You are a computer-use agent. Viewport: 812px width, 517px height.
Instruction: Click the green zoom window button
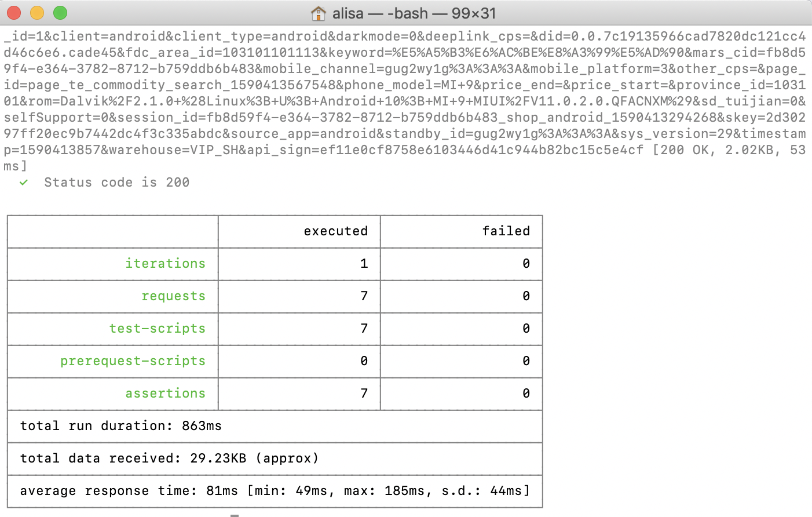point(60,13)
